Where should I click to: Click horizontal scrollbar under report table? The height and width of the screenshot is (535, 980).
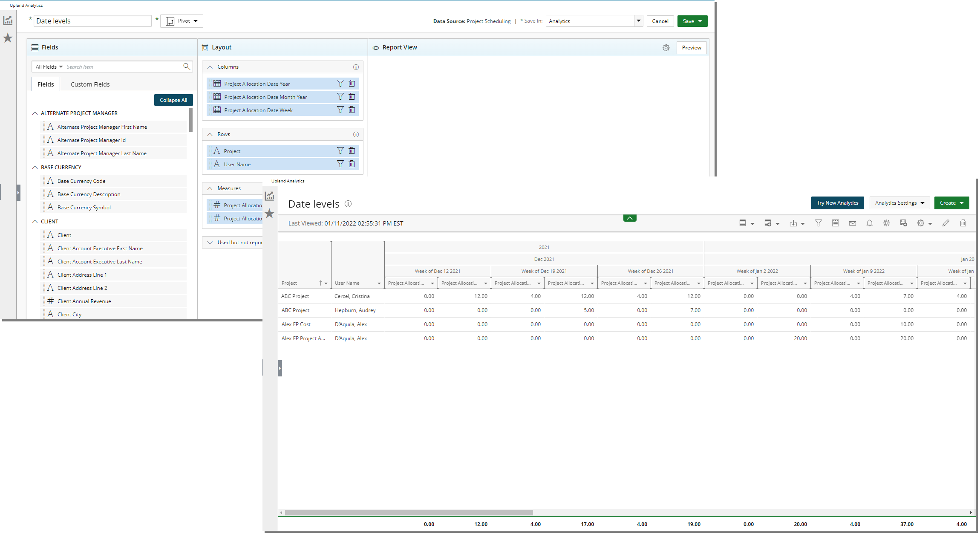point(409,512)
